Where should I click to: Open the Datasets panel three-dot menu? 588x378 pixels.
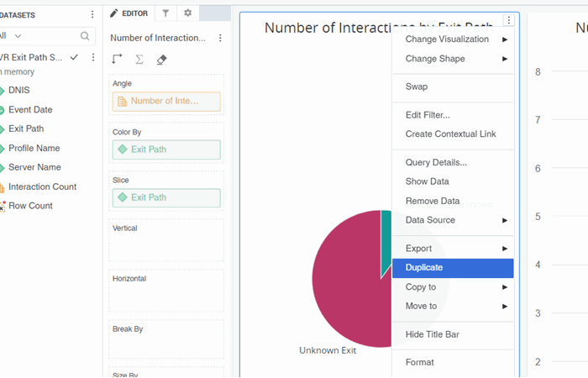point(92,14)
